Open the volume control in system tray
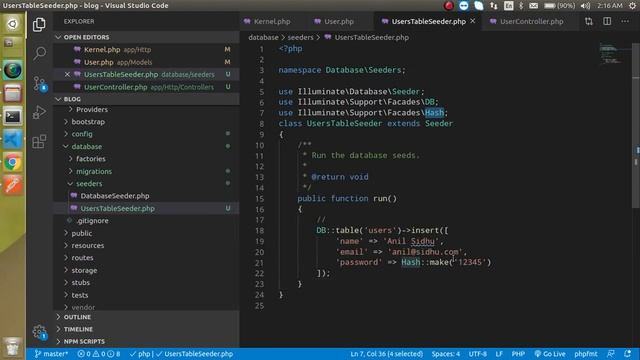 click(x=585, y=6)
